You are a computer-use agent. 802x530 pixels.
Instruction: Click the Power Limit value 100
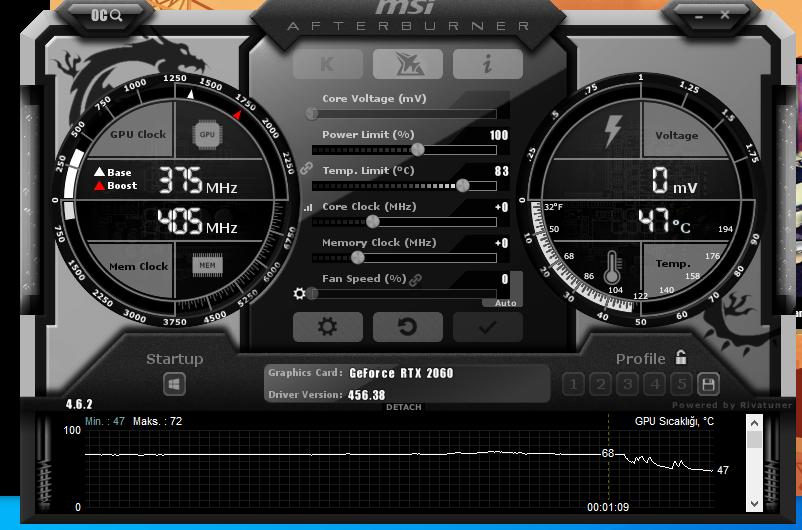click(x=499, y=135)
